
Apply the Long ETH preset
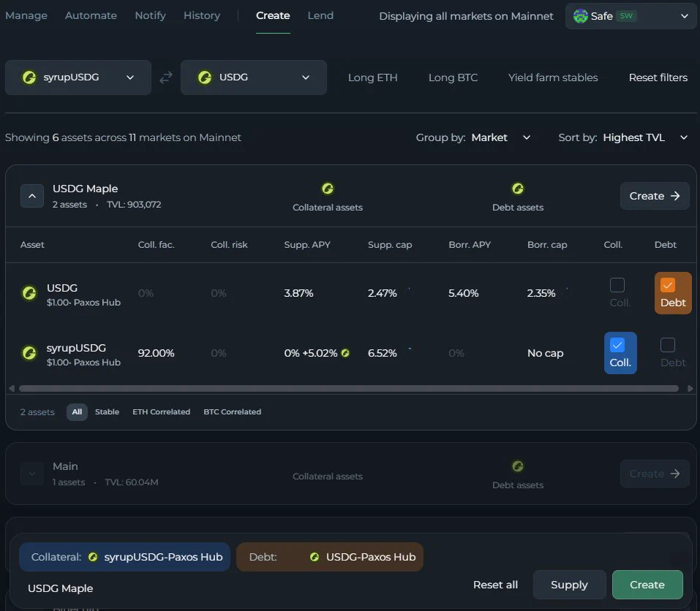tap(373, 77)
